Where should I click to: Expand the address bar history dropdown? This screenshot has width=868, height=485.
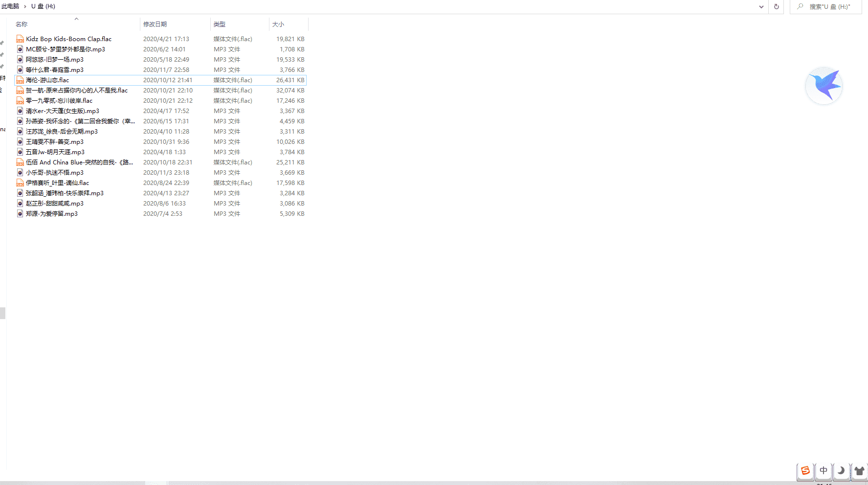tap(761, 7)
